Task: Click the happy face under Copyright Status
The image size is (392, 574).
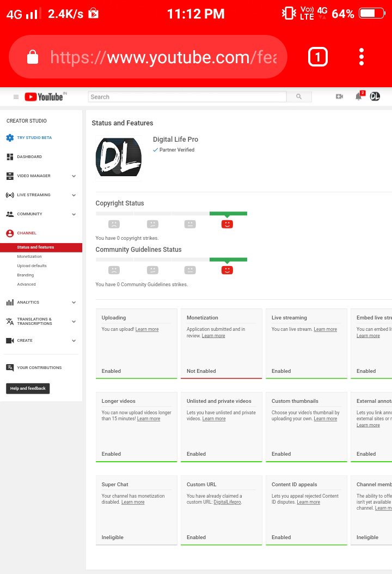Action: point(227,224)
